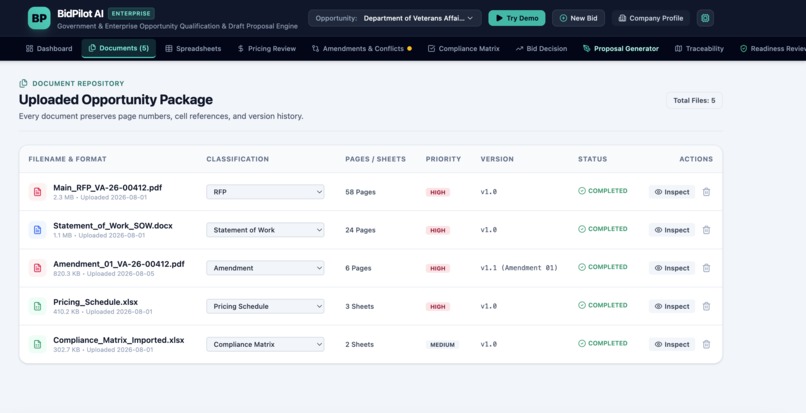
Task: Open the Readiness Review tab
Action: [x=773, y=48]
